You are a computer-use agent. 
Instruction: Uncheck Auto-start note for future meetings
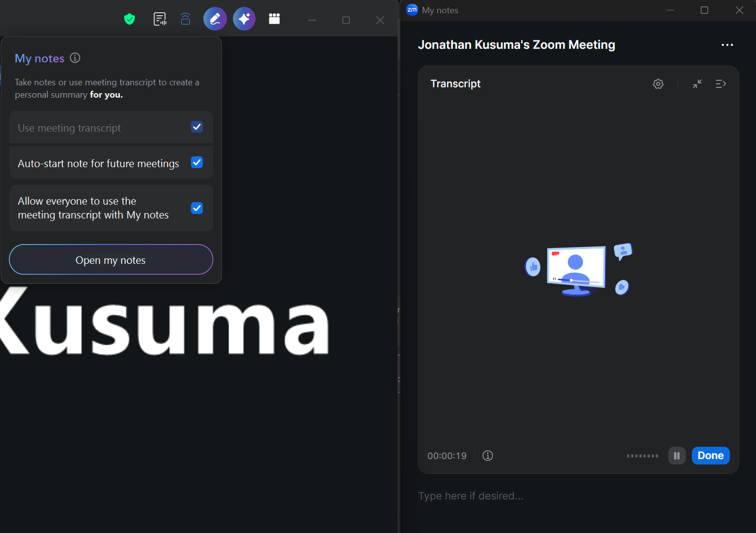click(x=197, y=162)
